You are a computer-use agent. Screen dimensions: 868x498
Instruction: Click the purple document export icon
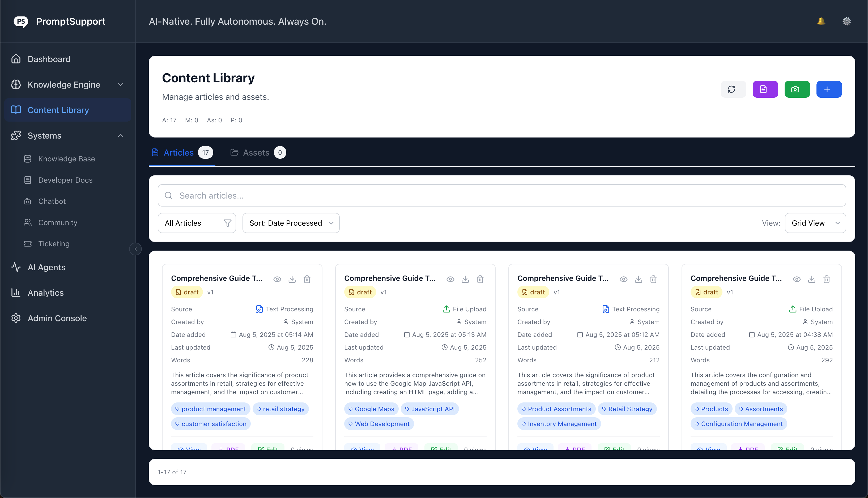(x=765, y=89)
